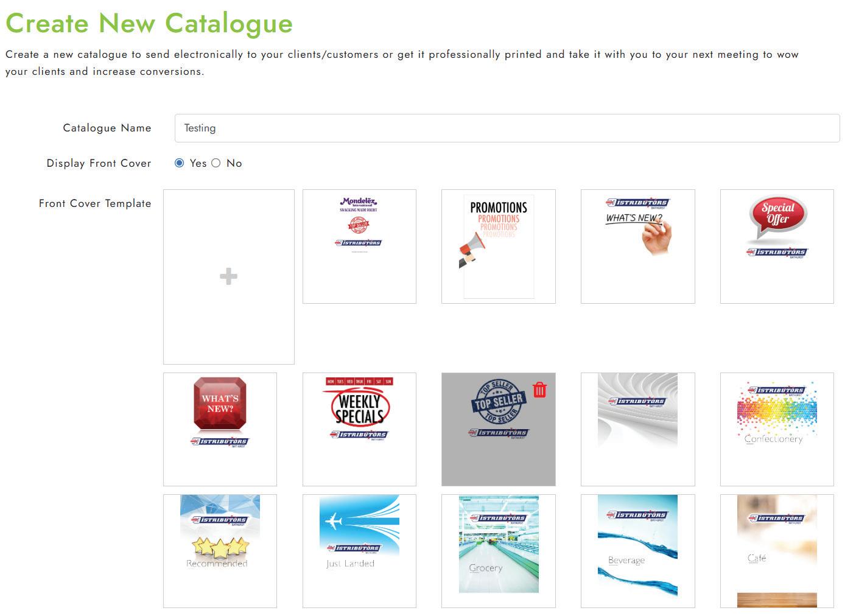Pick the handwritten What's New cover
This screenshot has height=616, width=856.
pos(637,246)
